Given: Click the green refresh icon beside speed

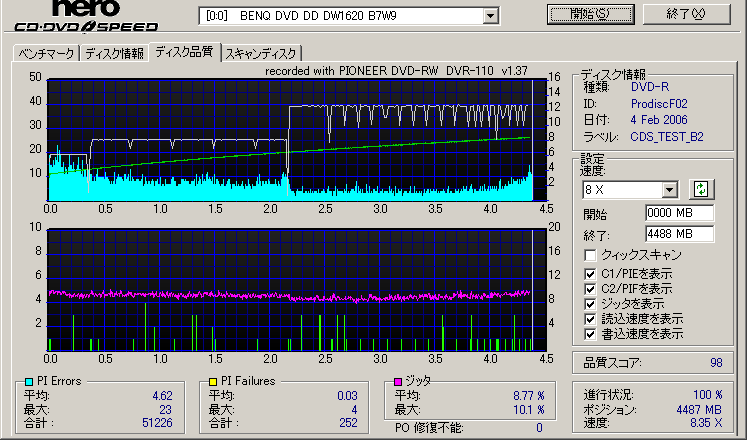Looking at the screenshot, I should pyautogui.click(x=702, y=189).
